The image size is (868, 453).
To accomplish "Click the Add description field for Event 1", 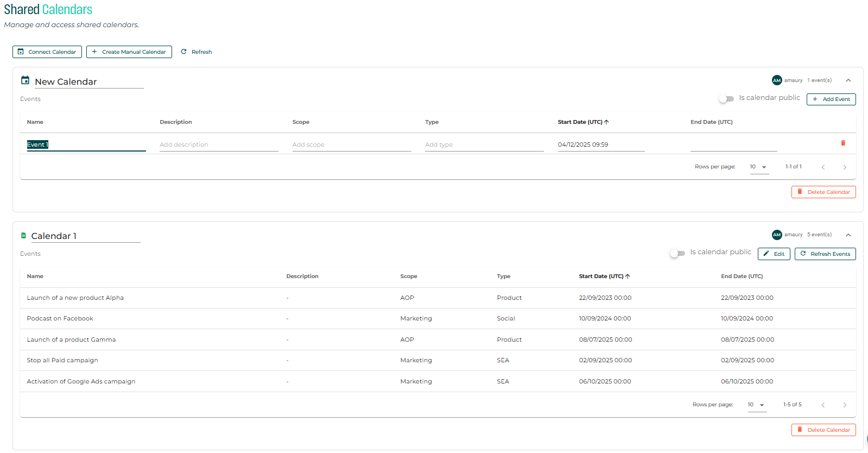I will click(x=218, y=145).
